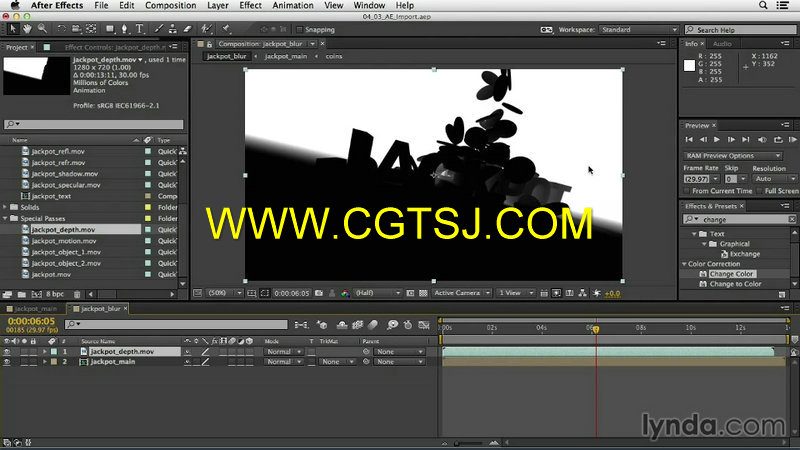
Task: Select the Eraser tool
Action: click(x=187, y=29)
